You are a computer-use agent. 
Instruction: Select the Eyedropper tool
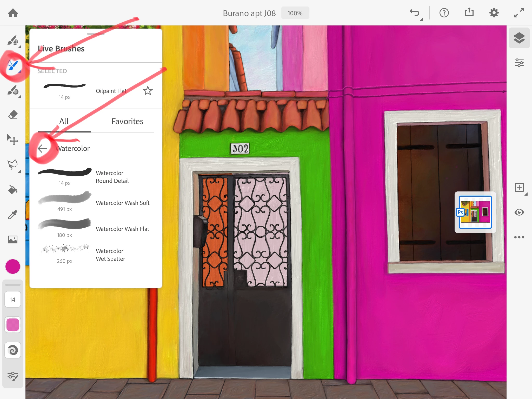tap(12, 215)
